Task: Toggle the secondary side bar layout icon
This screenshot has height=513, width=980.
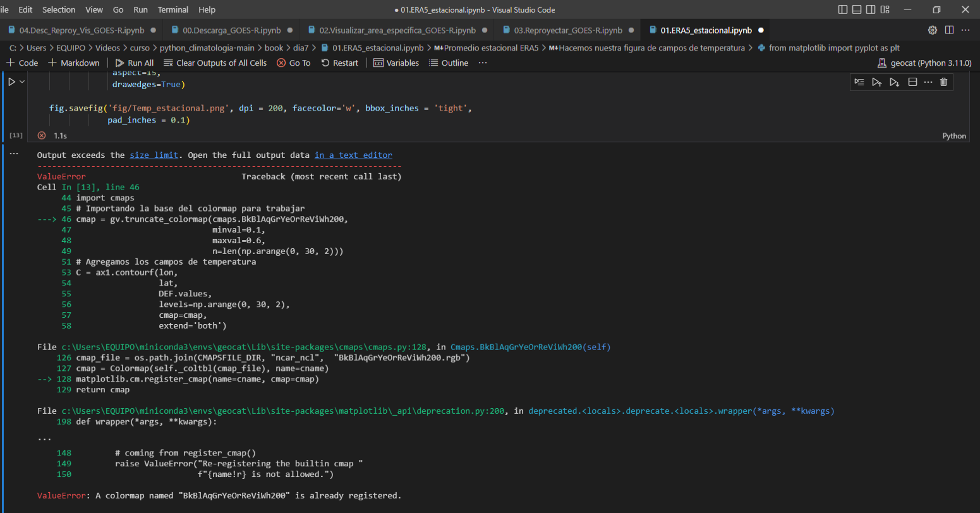Action: [x=871, y=9]
